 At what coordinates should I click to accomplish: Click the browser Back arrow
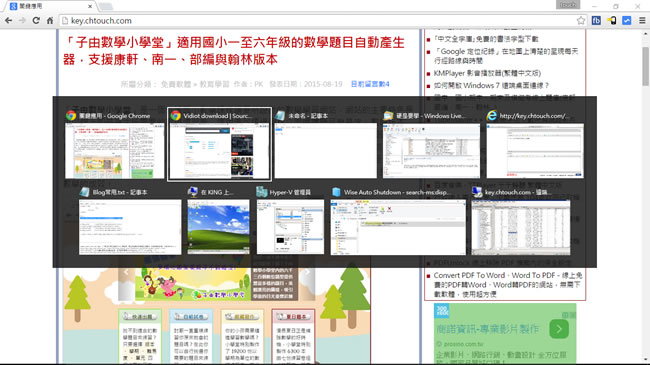click(8, 20)
